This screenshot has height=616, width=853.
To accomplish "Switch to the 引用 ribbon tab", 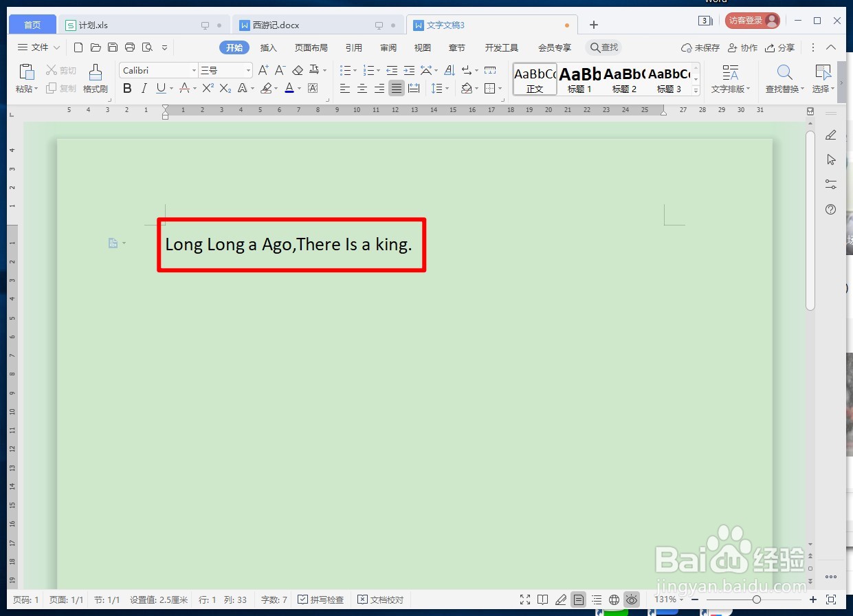I will tap(354, 47).
